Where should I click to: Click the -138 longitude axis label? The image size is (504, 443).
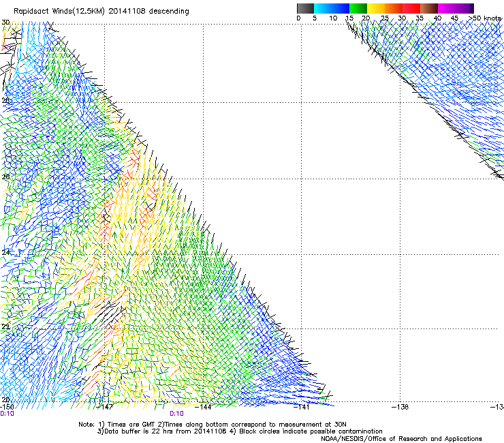(400, 407)
